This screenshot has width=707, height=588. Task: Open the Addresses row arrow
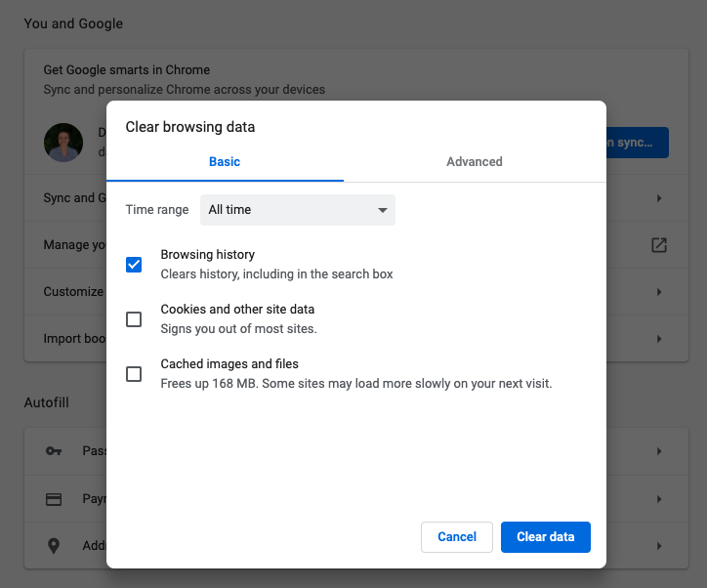point(659,546)
